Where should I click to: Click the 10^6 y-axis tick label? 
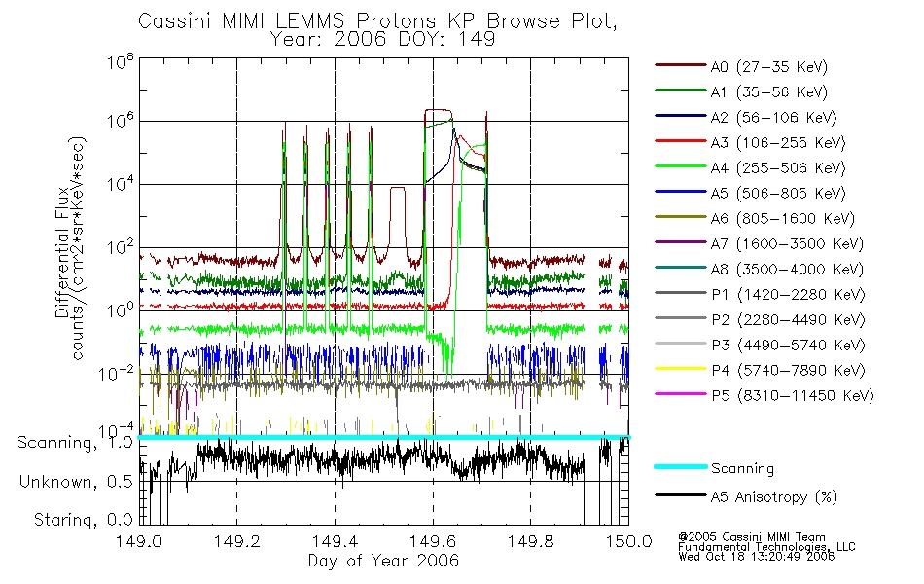point(121,121)
